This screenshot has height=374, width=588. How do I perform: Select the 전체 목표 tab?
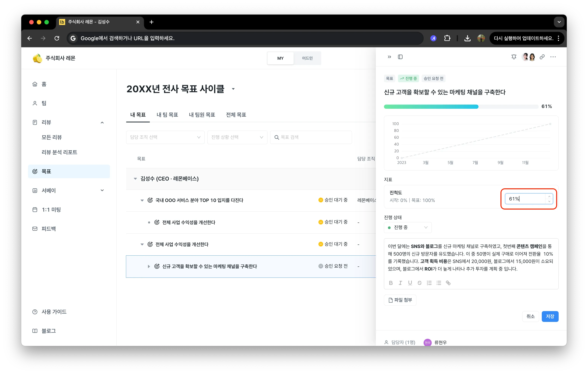(236, 115)
